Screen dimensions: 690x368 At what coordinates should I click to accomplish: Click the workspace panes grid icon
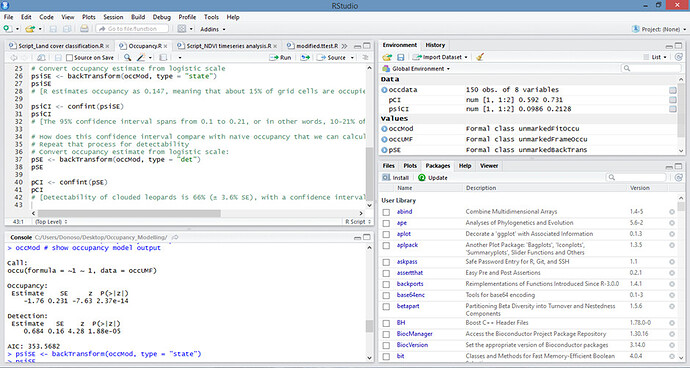pos(182,29)
